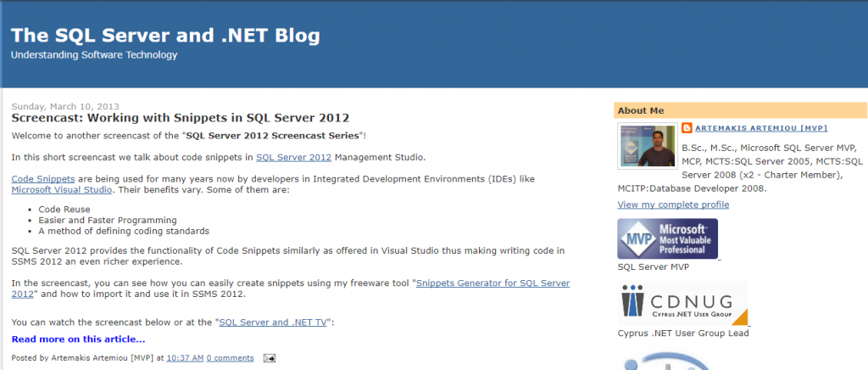
Task: Select the SQL Server MVP caption
Action: pos(654,267)
